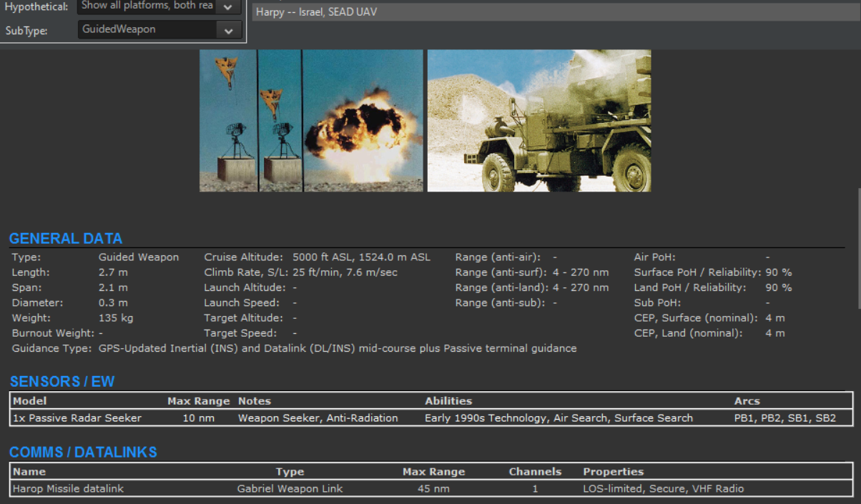
Task: Open the SubType GuidedWeapon dropdown
Action: click(x=159, y=30)
